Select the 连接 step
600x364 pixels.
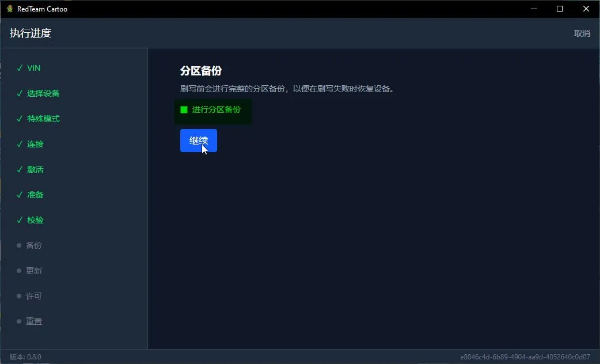click(30, 144)
